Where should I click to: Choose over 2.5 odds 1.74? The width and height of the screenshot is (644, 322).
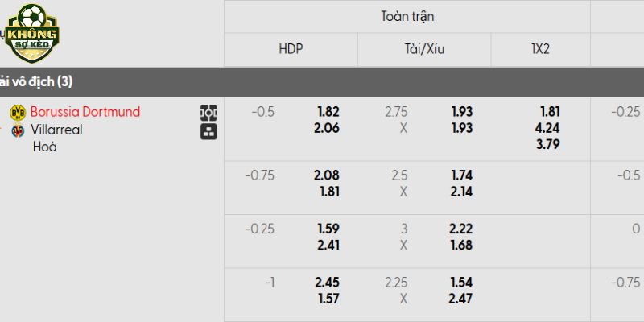[461, 175]
